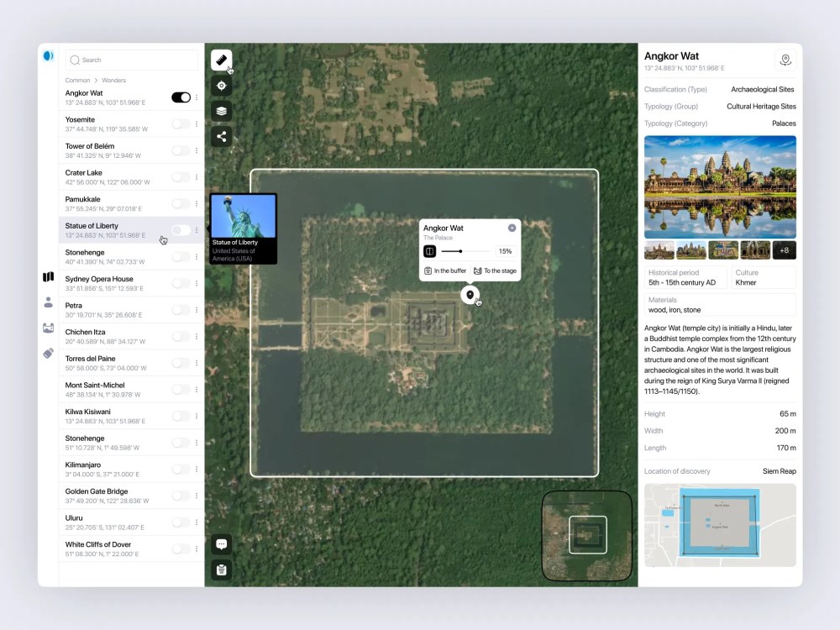Select the Torres del Paine list item

click(131, 363)
